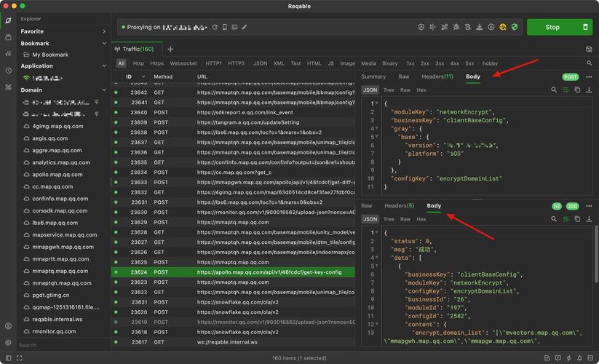
Task: Switch to request Headers(11) tab
Action: click(437, 76)
